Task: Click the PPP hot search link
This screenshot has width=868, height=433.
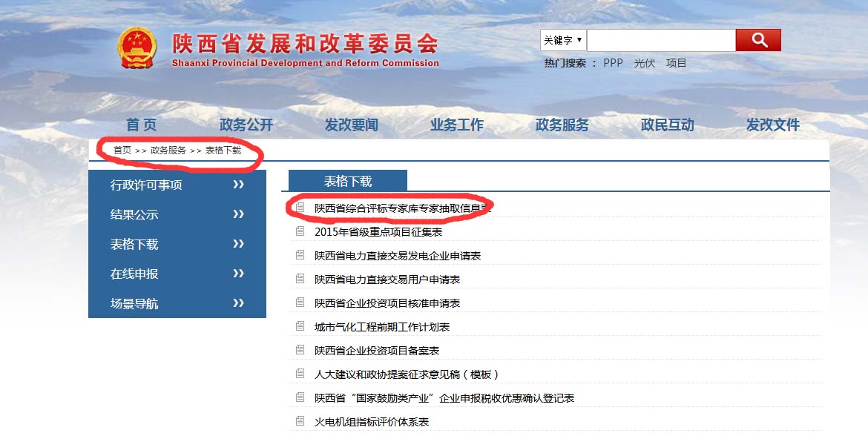Action: [x=613, y=63]
